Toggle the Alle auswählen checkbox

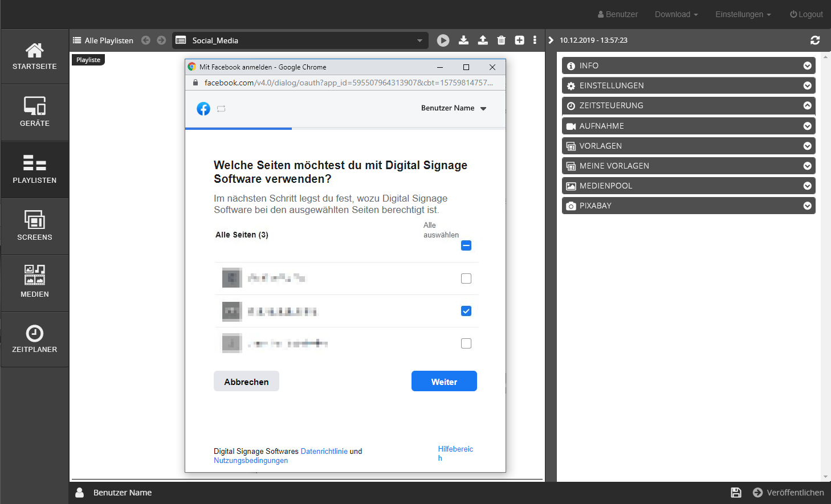[x=466, y=245]
